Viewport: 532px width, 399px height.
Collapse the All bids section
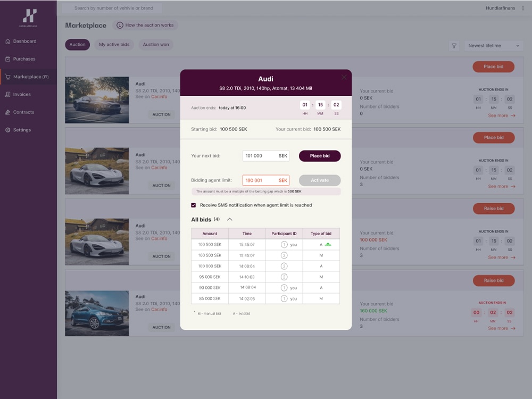click(x=230, y=219)
